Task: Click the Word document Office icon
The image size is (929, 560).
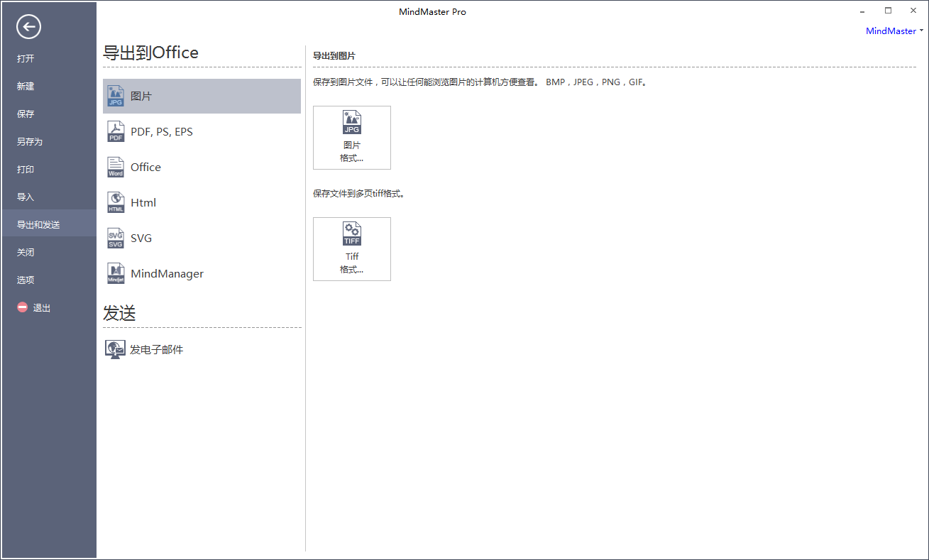Action: pos(116,167)
